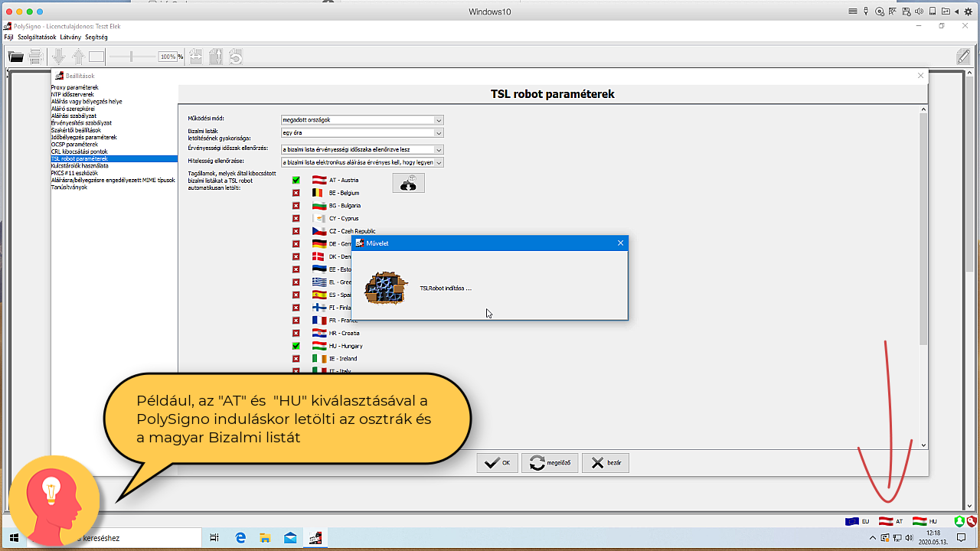Click the cloud download icon next to Austria
980x551 pixels.
click(x=408, y=183)
